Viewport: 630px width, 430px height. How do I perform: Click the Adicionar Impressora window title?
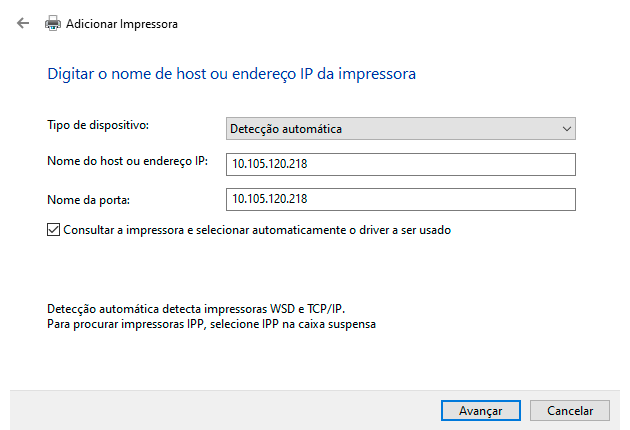pos(122,23)
